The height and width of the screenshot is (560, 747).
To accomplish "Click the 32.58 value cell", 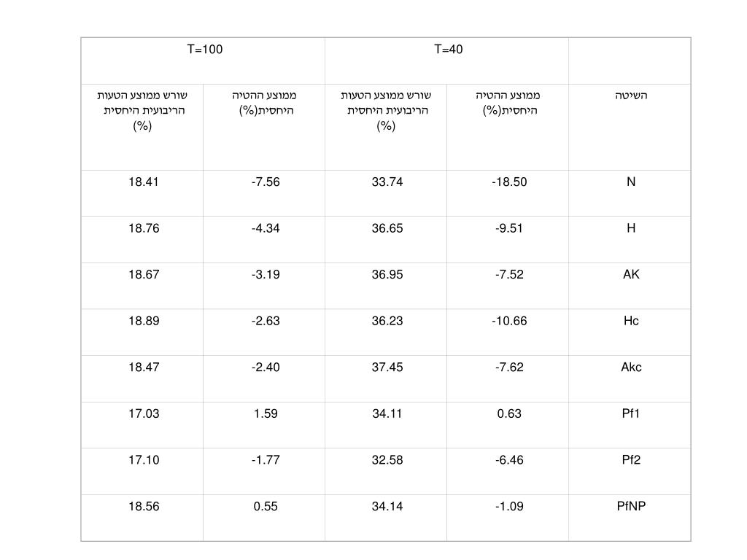I will coord(387,459).
